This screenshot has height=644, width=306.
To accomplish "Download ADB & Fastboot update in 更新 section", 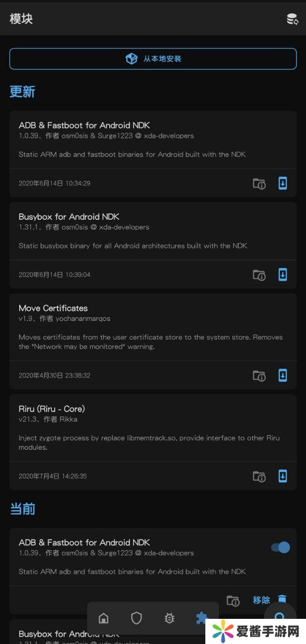I will [283, 183].
